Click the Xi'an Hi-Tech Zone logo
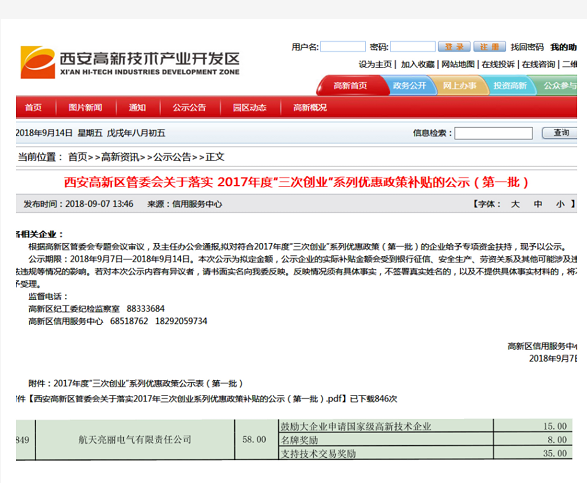The image size is (587, 483). tap(130, 62)
